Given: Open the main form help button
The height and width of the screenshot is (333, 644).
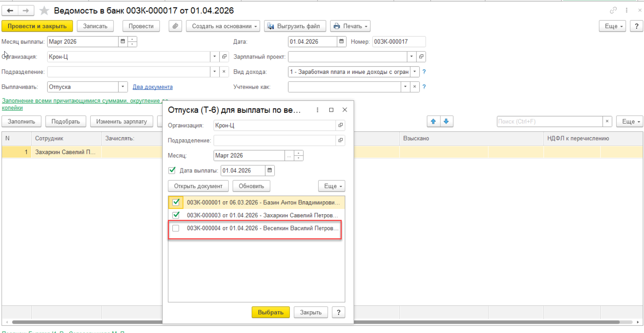Looking at the screenshot, I should tap(637, 26).
